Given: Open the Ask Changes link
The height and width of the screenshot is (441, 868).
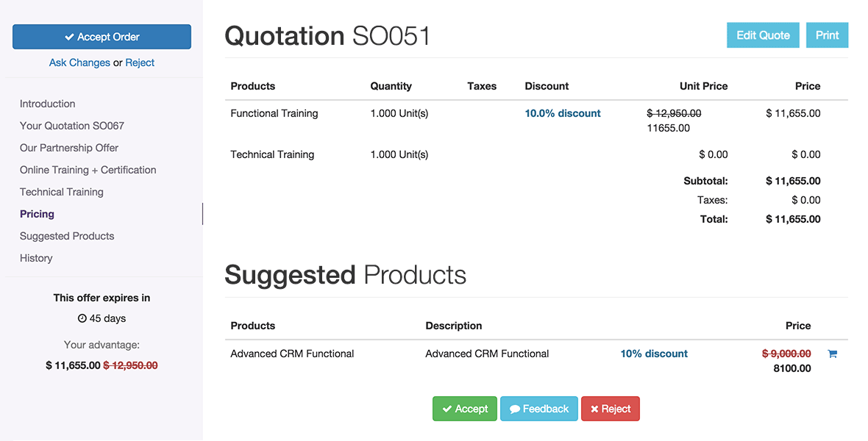Looking at the screenshot, I should pos(79,62).
